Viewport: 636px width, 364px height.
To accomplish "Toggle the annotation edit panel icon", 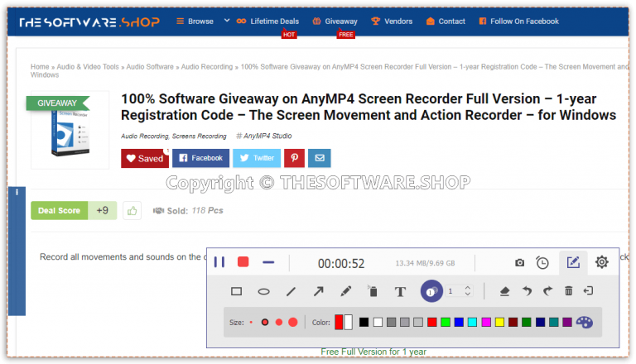I will 573,262.
